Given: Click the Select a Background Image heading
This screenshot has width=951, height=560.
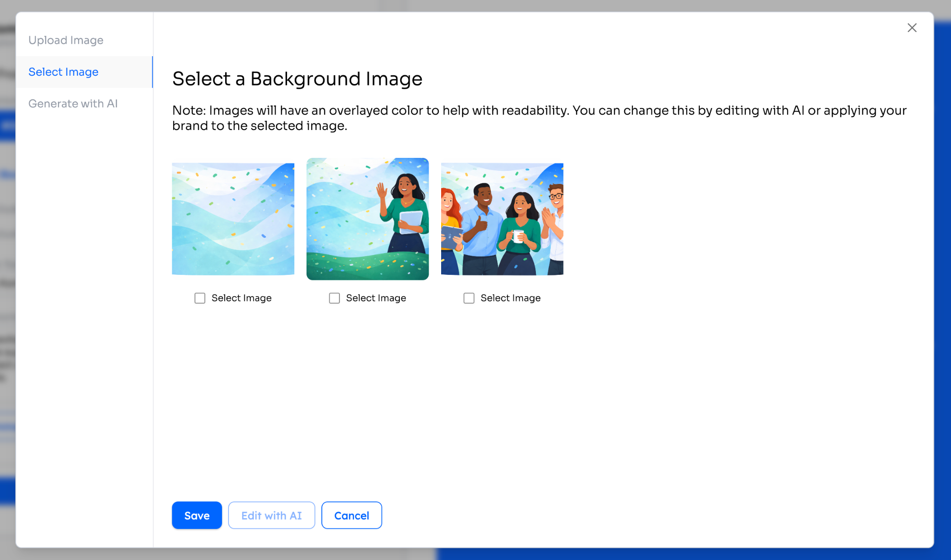Looking at the screenshot, I should pos(297,79).
